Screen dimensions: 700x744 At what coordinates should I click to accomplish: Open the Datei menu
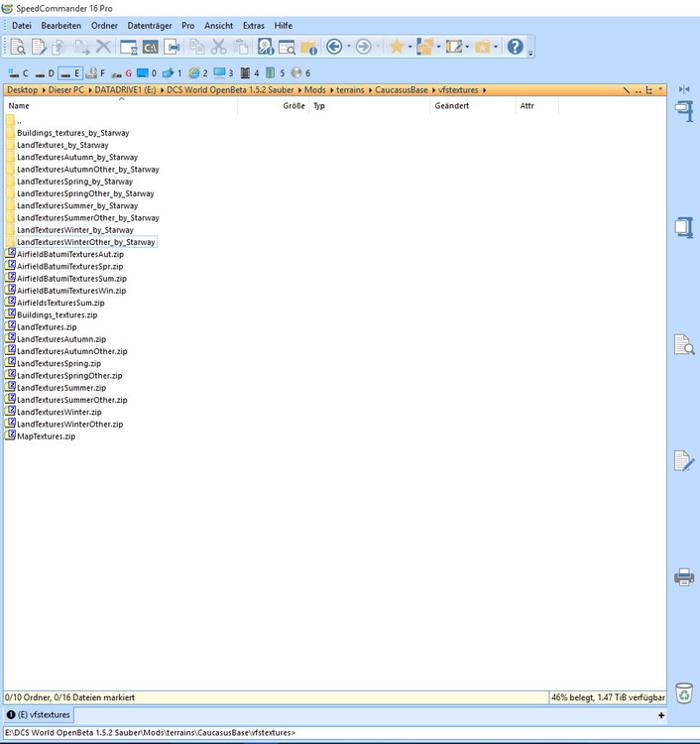[x=22, y=26]
